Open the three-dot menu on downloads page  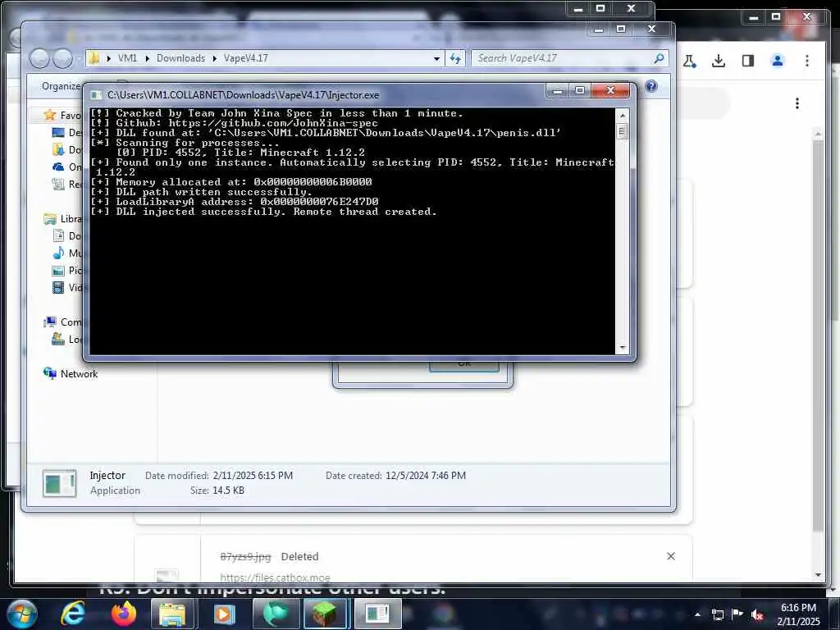[797, 103]
